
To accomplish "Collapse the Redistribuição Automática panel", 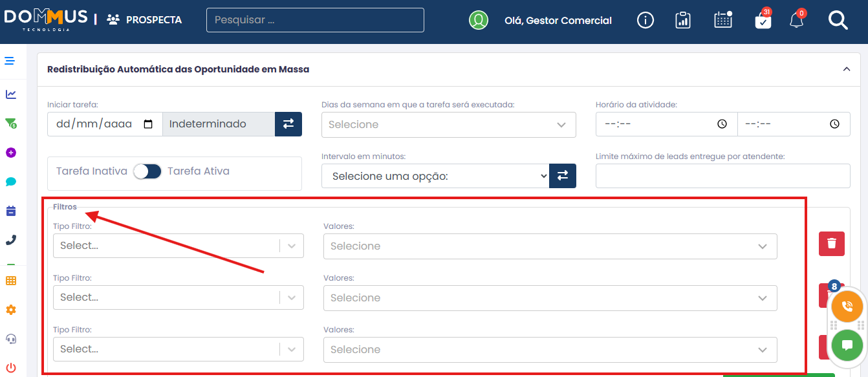I will coord(846,69).
